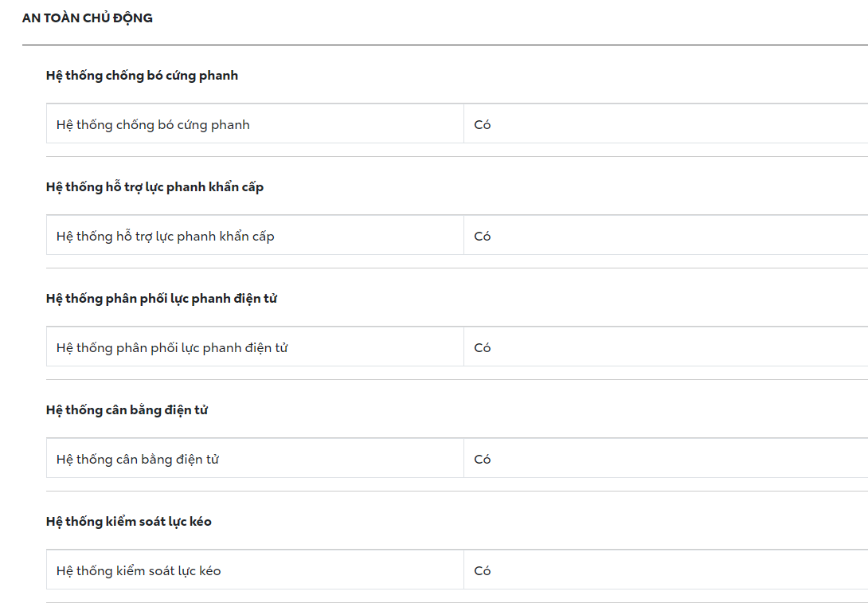This screenshot has width=868, height=611.
Task: Select bold heading Hệ thống kiểm soát lực kéo
Action: click(129, 522)
